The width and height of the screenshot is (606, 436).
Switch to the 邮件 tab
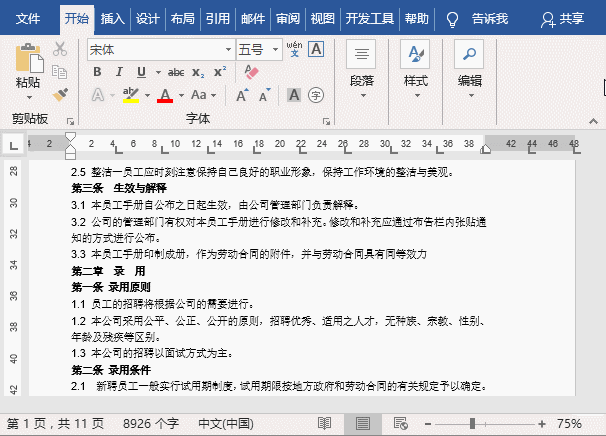point(253,18)
